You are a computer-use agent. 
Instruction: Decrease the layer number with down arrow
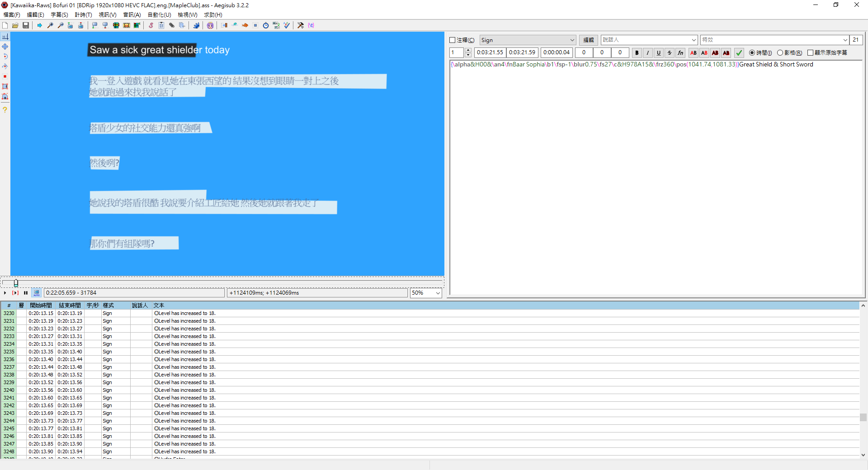[468, 55]
